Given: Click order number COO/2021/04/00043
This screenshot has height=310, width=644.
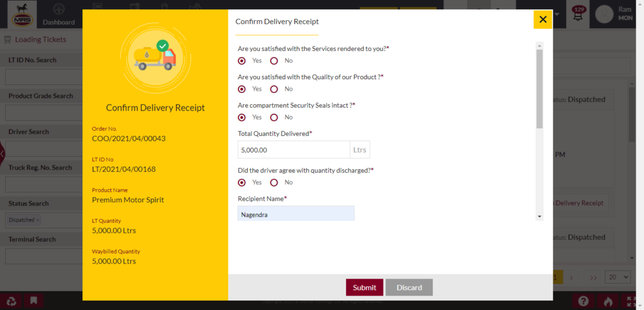Looking at the screenshot, I should tap(128, 139).
